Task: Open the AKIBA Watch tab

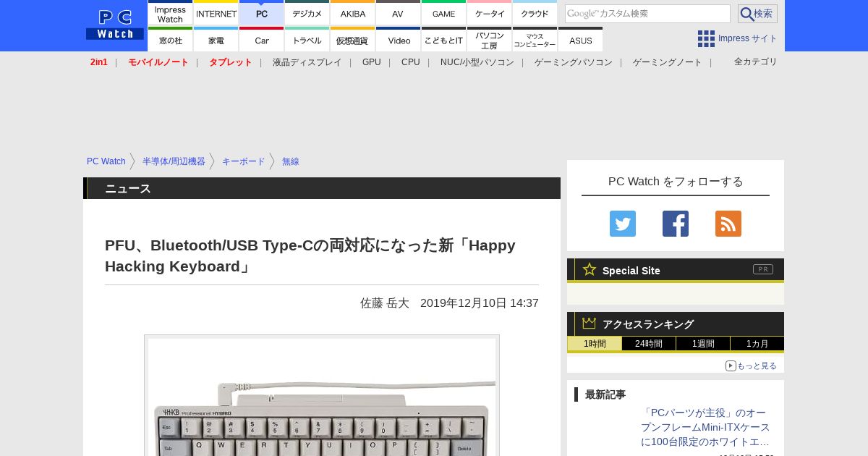Action: pyautogui.click(x=353, y=12)
